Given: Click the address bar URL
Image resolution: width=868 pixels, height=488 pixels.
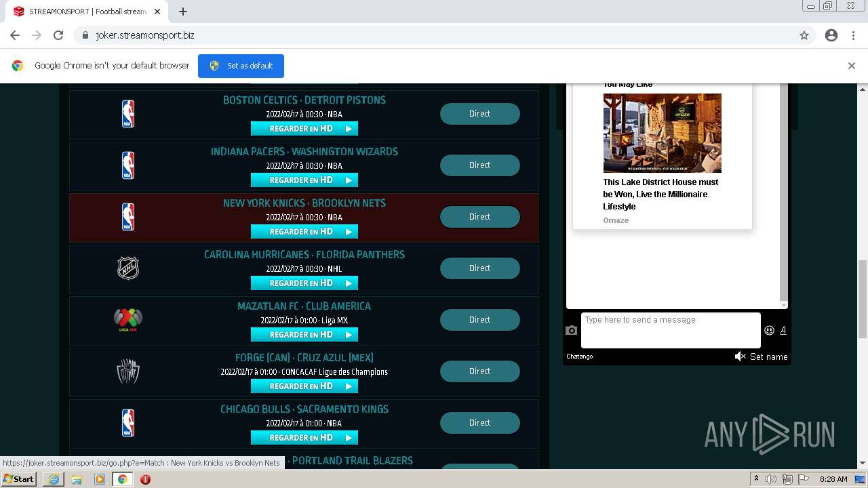Looking at the screenshot, I should [x=145, y=35].
